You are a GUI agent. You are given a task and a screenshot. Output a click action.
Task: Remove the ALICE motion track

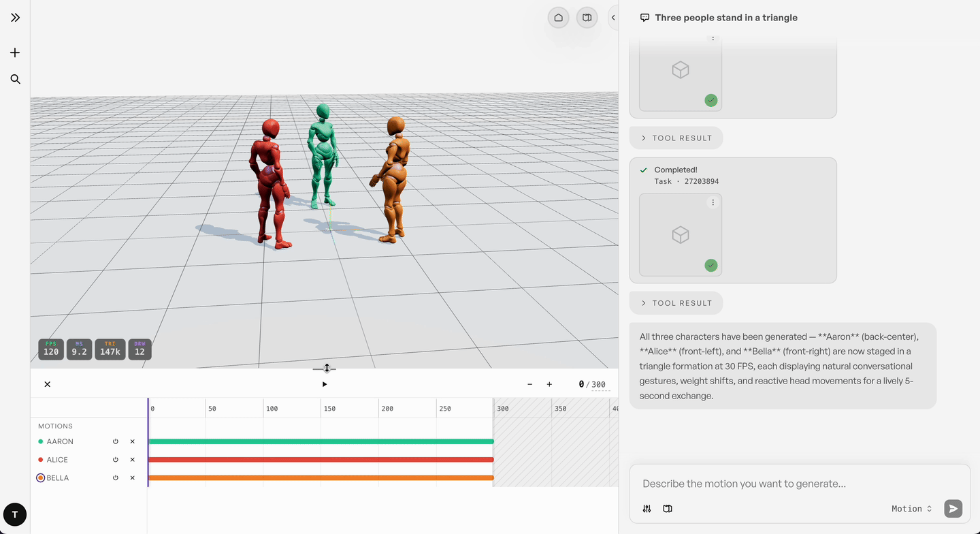tap(133, 460)
